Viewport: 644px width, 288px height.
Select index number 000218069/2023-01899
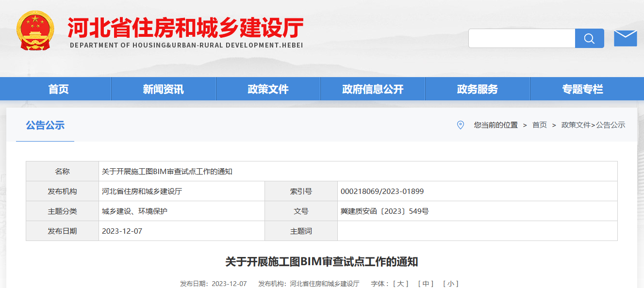(x=382, y=192)
